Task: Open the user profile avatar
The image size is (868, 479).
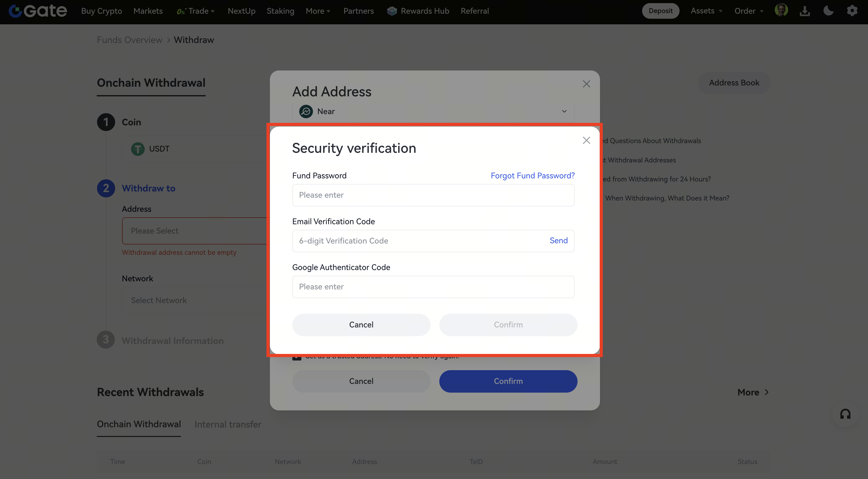Action: [x=781, y=10]
